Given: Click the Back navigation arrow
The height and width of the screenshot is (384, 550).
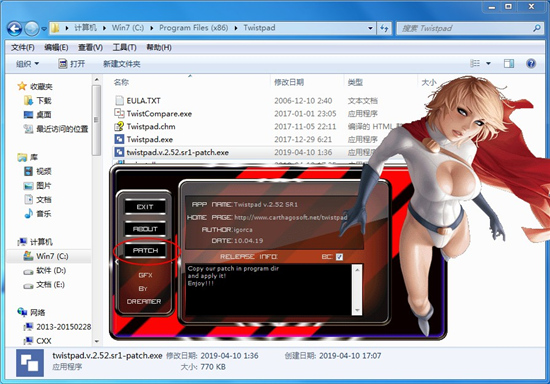Looking at the screenshot, I should coord(14,28).
